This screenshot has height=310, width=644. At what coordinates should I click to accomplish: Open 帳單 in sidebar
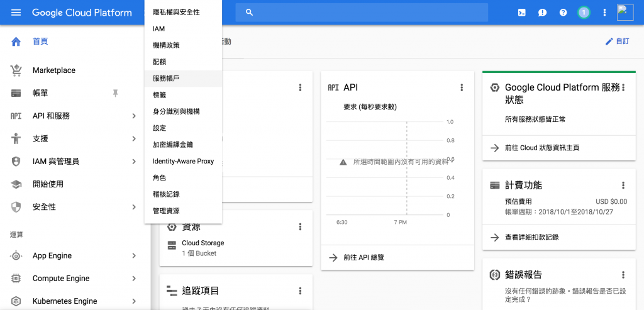[40, 93]
